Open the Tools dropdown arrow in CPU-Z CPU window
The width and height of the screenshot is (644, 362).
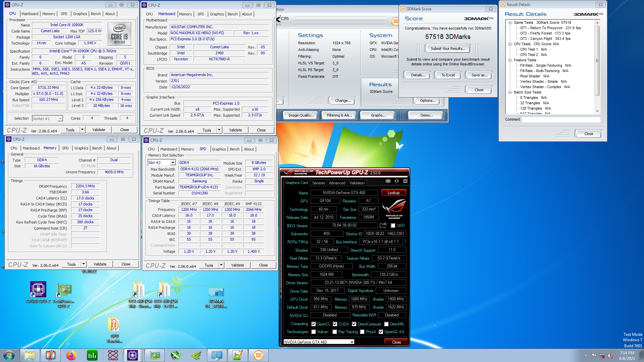(82, 130)
